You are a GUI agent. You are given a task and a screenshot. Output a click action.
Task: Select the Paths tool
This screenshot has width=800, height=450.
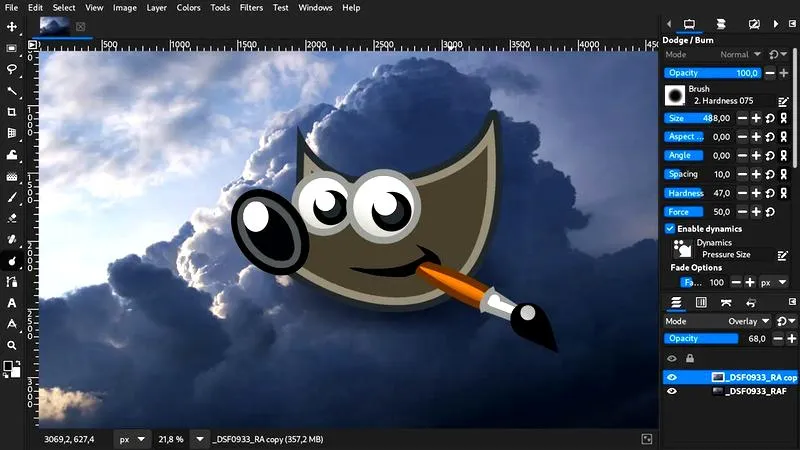coord(12,282)
